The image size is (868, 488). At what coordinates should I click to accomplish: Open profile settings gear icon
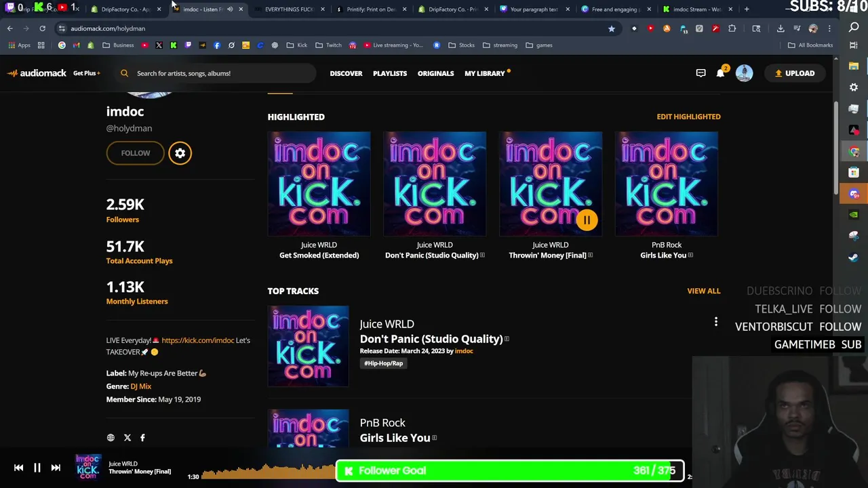pyautogui.click(x=180, y=153)
